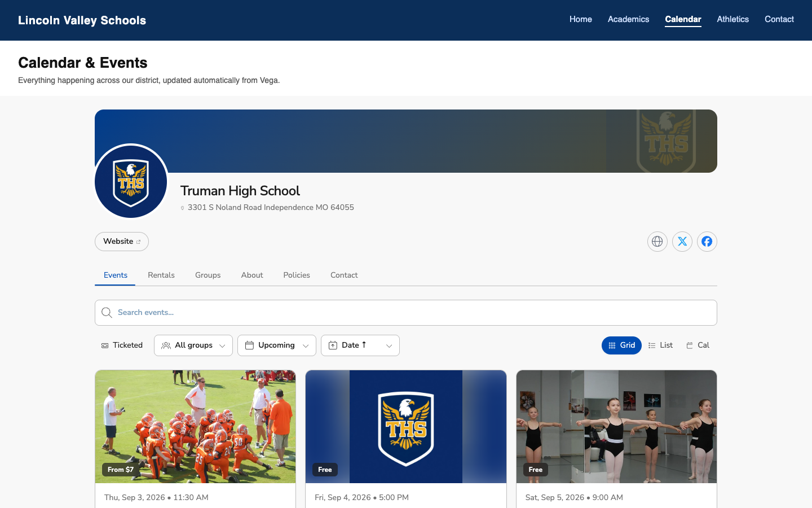Focus the Search events field
The height and width of the screenshot is (508, 812).
tap(406, 313)
